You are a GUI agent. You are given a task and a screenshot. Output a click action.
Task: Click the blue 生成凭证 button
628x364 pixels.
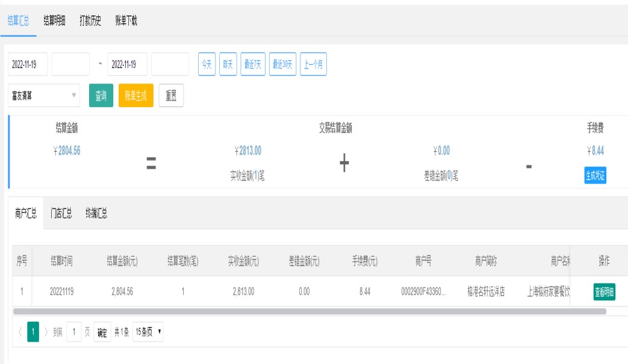[595, 176]
